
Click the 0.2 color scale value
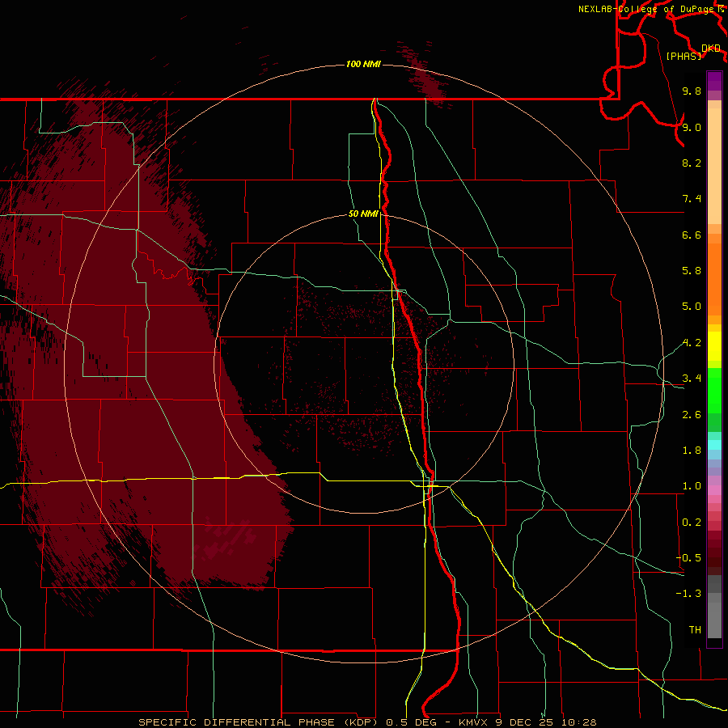pos(692,523)
